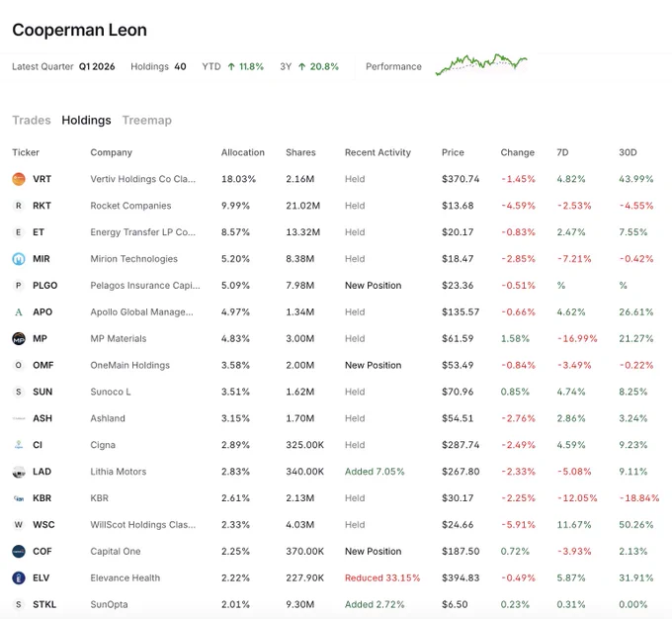
Task: Click the KBR ticker logo icon
Action: (19, 498)
